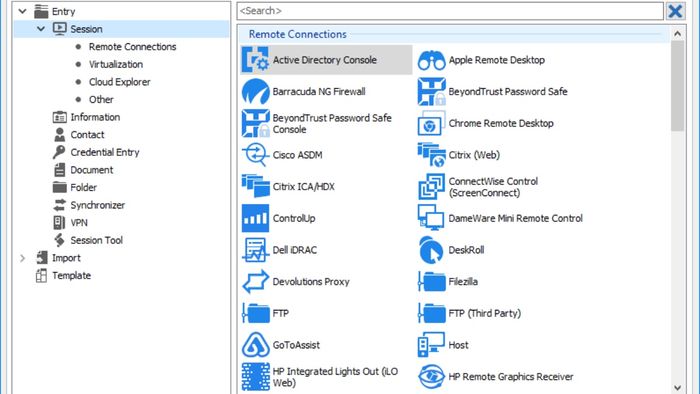The width and height of the screenshot is (700, 394).
Task: Open the Other session category
Action: coord(101,100)
